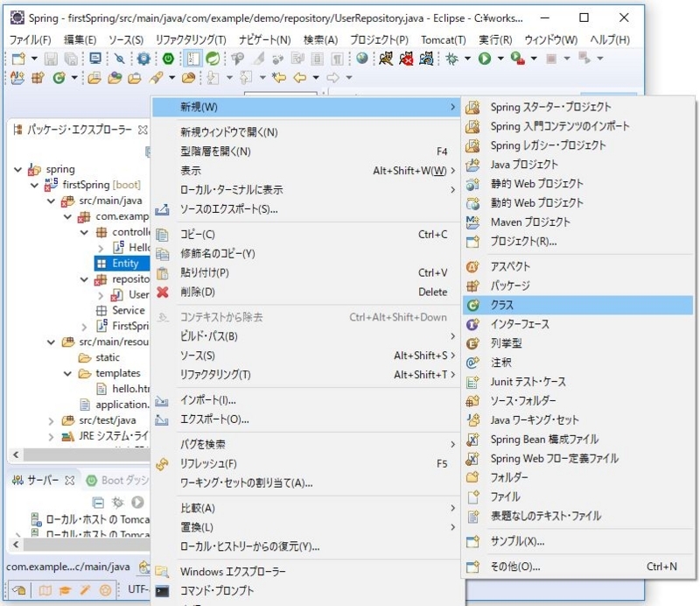Click the green Run toolbar button
This screenshot has height=606, width=700.
[485, 59]
